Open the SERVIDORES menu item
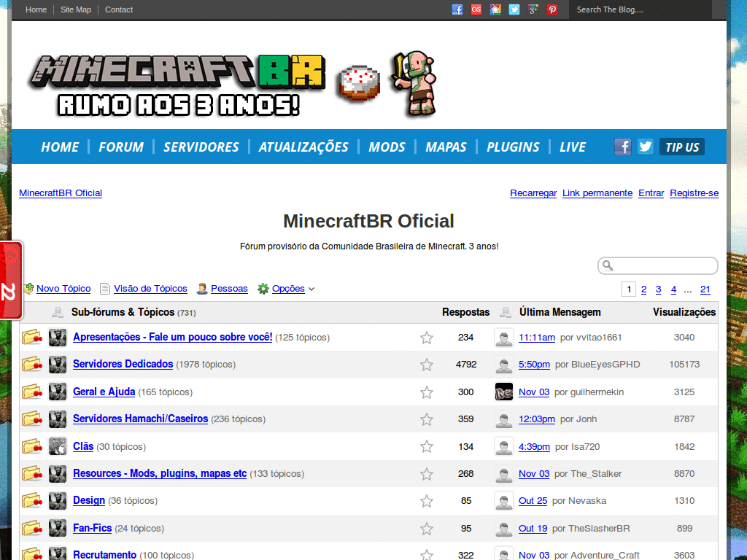 [201, 147]
